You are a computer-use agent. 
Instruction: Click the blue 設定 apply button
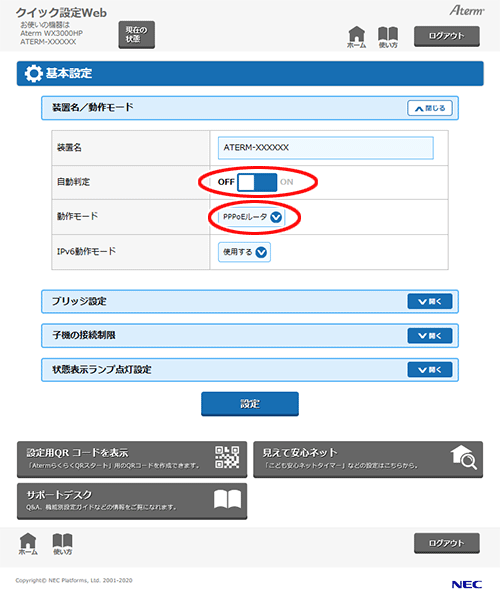(250, 404)
